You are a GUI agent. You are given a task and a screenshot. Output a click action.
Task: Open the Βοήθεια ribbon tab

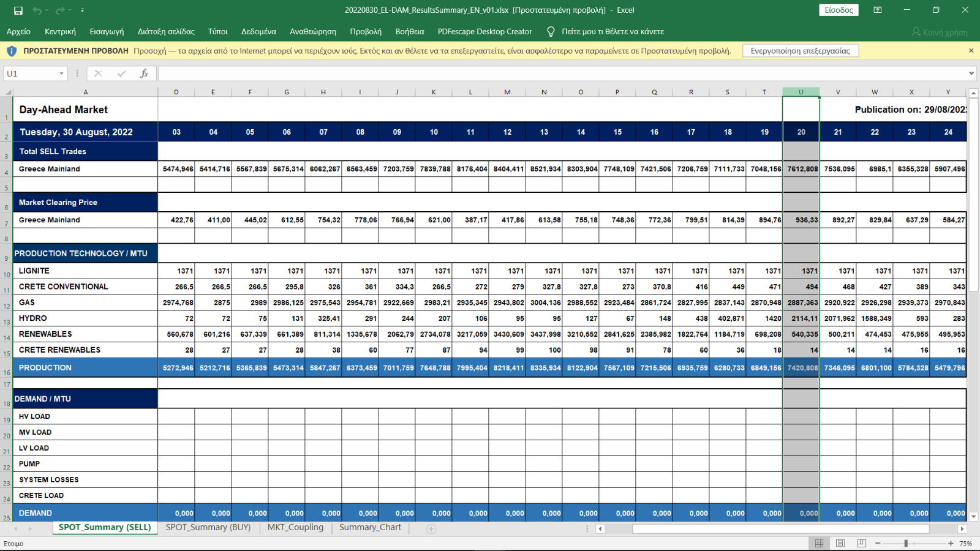(x=410, y=31)
